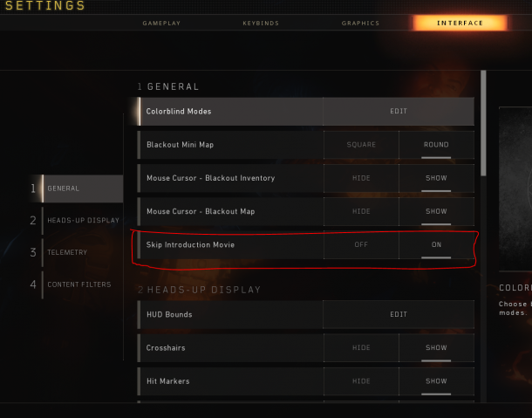Image resolution: width=532 pixels, height=418 pixels.
Task: Hide the Crosshairs
Action: tap(361, 347)
